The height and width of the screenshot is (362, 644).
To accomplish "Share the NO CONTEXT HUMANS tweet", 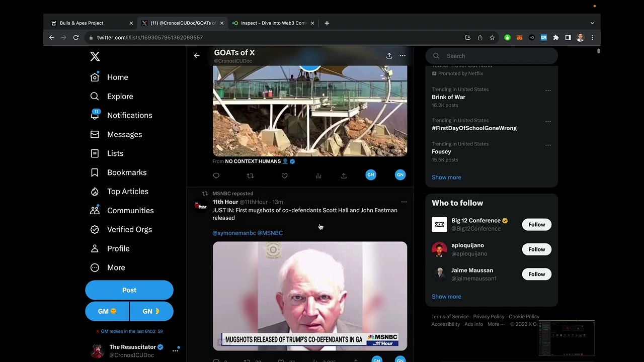I will 344,175.
